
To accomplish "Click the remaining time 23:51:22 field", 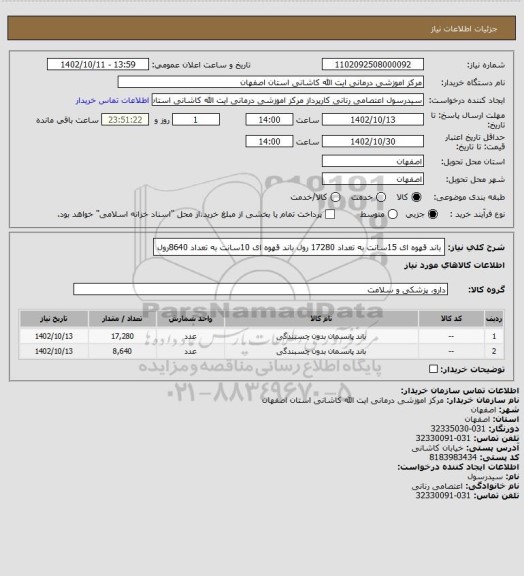I will 125,120.
